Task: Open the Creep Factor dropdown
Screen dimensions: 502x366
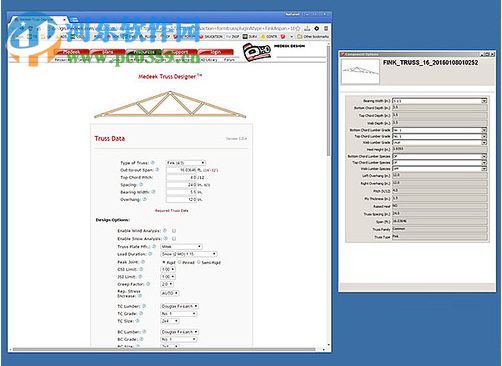Action: click(x=167, y=284)
